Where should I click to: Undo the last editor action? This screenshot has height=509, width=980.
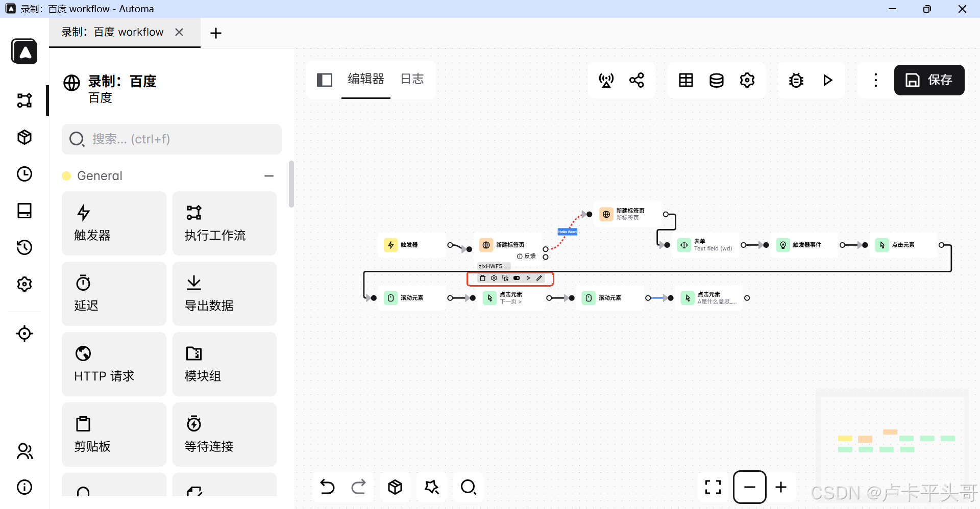click(x=327, y=487)
